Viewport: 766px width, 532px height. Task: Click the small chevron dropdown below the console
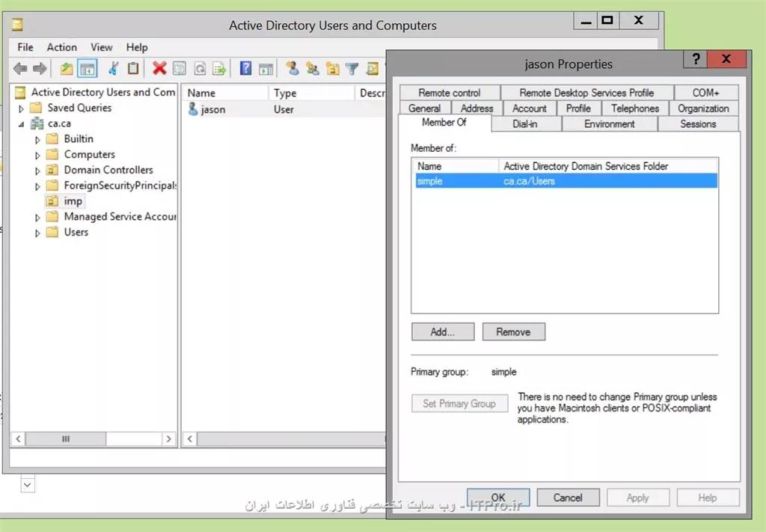28,485
